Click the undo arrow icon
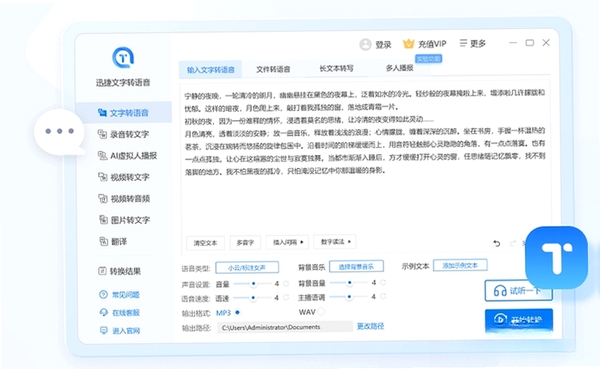Screen dimensions: 600x369 click(497, 243)
